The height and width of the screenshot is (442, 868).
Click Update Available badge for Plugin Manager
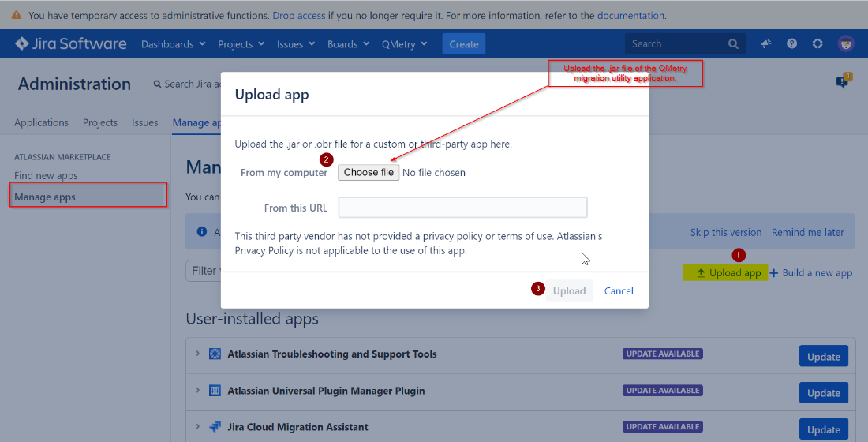pyautogui.click(x=663, y=390)
